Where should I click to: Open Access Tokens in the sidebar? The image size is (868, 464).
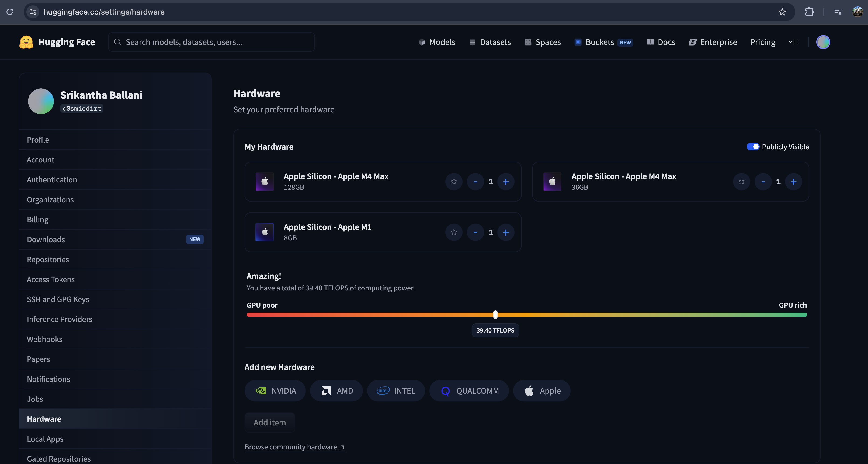click(x=115, y=279)
